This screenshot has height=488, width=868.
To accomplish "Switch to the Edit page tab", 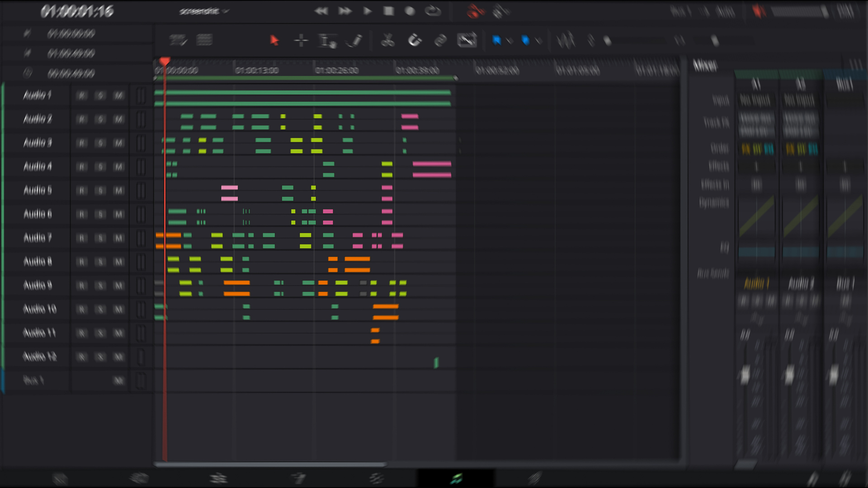I will point(218,478).
